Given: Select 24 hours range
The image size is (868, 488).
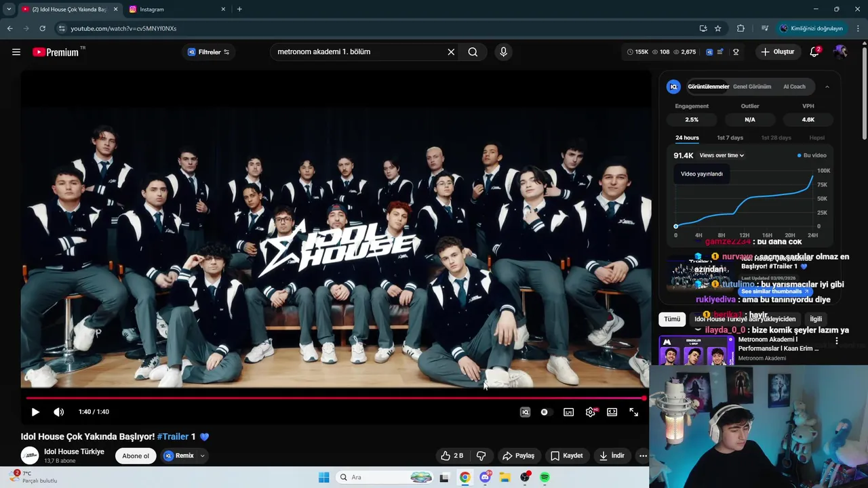Looking at the screenshot, I should click(x=686, y=138).
